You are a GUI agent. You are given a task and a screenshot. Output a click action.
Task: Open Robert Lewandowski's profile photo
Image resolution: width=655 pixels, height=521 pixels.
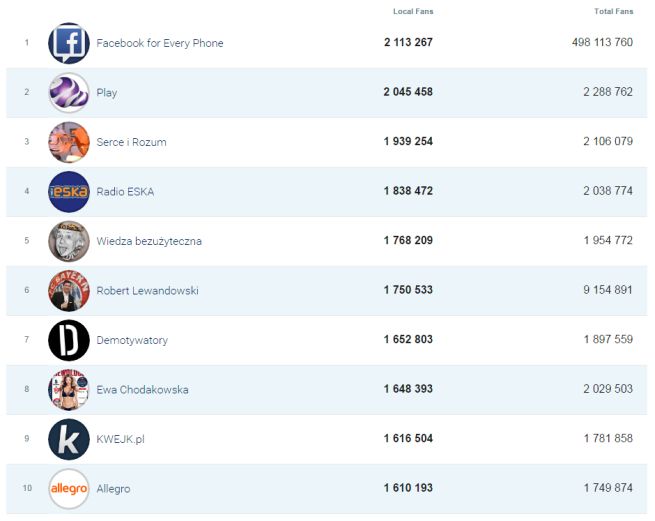69,290
